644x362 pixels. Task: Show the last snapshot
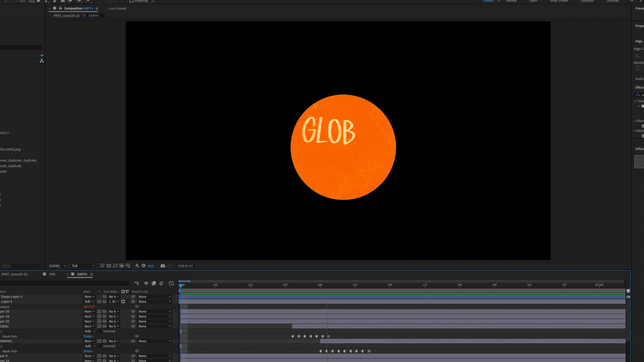click(x=169, y=266)
